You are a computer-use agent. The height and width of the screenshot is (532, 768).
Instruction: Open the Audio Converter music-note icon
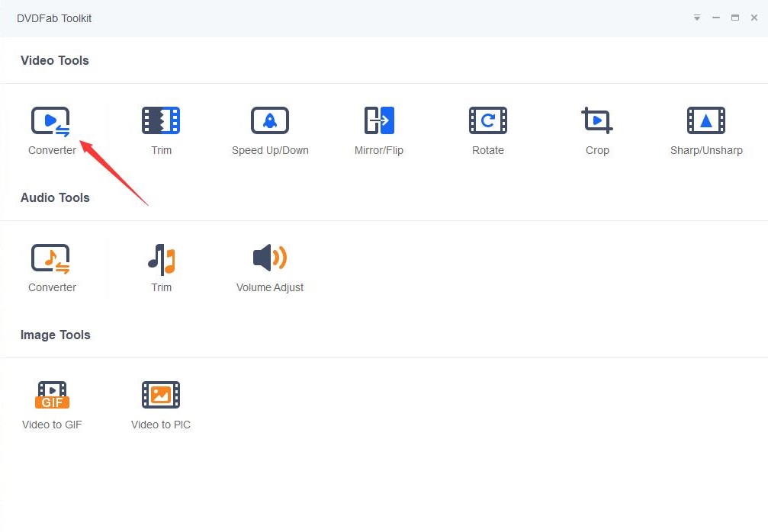(x=50, y=258)
